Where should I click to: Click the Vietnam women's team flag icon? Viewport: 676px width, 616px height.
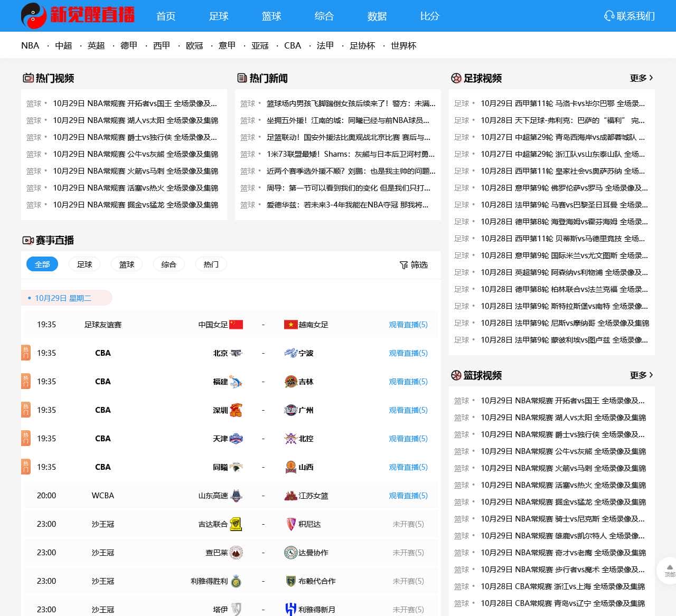point(290,325)
